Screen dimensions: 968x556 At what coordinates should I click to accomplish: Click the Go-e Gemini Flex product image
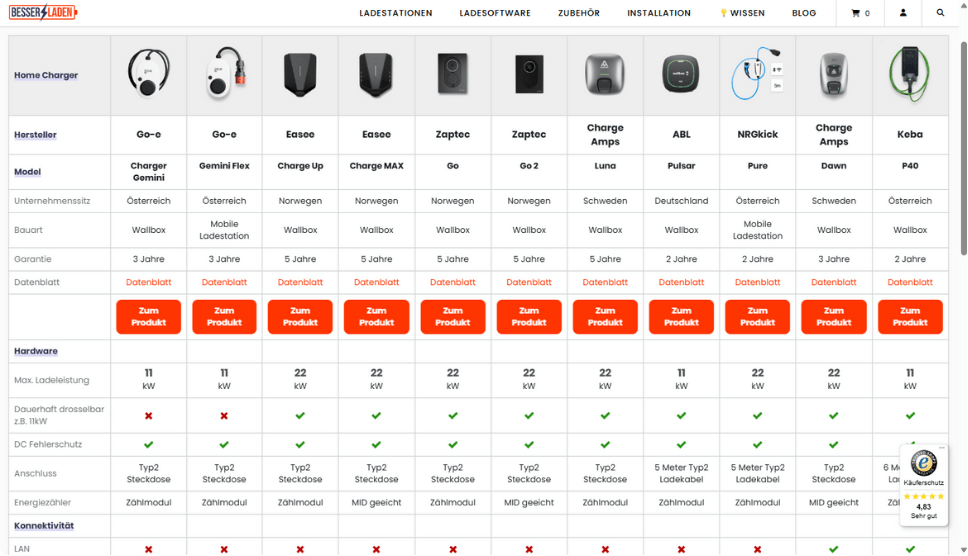(x=224, y=73)
